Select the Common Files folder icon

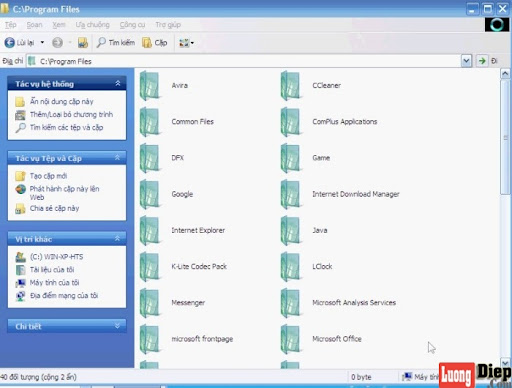point(150,122)
